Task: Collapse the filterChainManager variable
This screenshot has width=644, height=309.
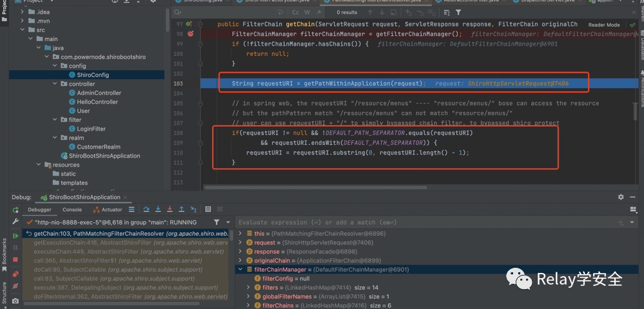Action: [x=241, y=270]
